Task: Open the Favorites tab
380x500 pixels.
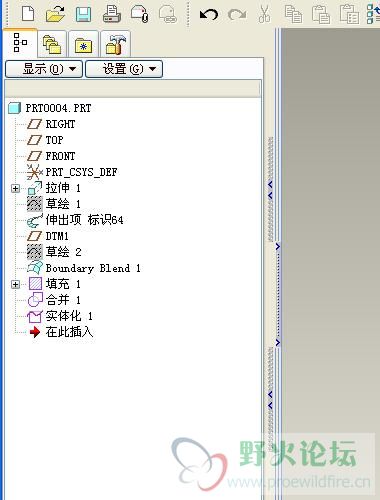Action: 83,44
